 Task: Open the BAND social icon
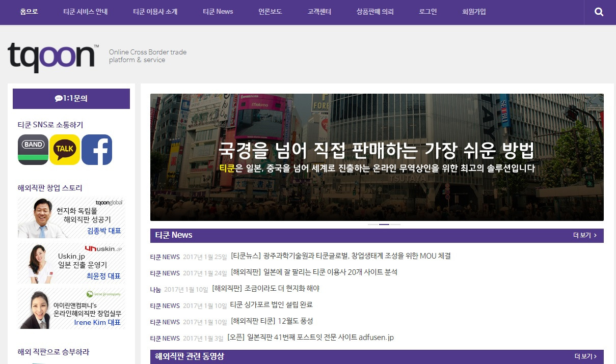click(33, 150)
